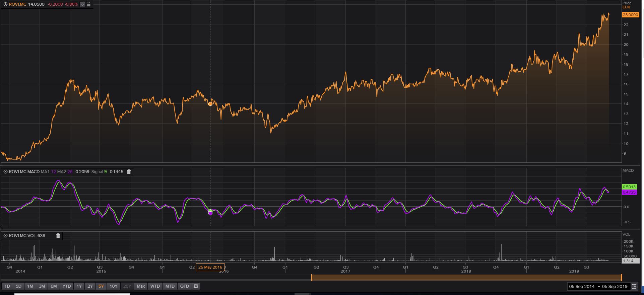Click the 25 May 2016 date label

pos(210,267)
